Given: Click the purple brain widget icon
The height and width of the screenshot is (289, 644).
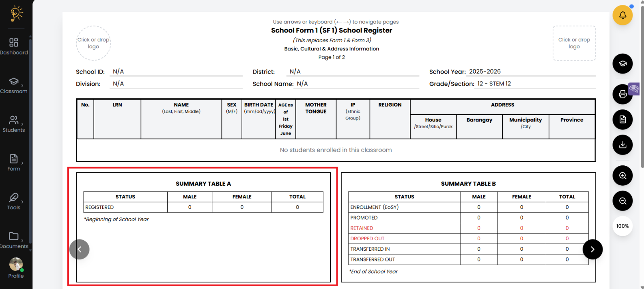Looking at the screenshot, I should point(634,89).
